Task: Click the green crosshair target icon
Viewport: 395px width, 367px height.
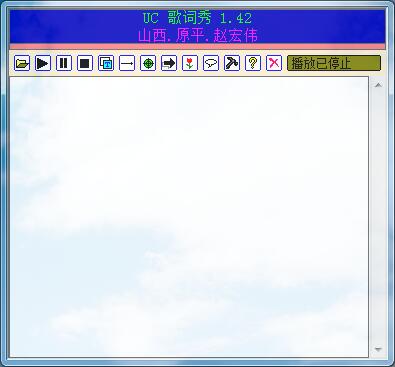Action: (x=148, y=63)
